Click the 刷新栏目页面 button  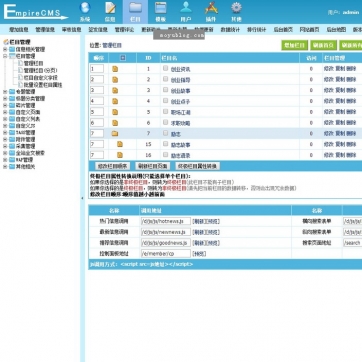(152, 166)
